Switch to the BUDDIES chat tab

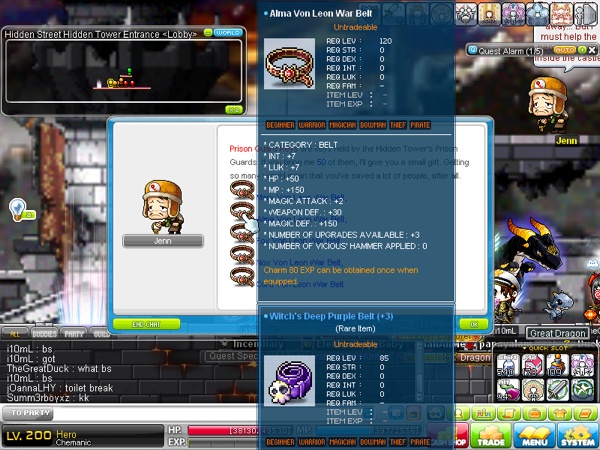tap(44, 334)
